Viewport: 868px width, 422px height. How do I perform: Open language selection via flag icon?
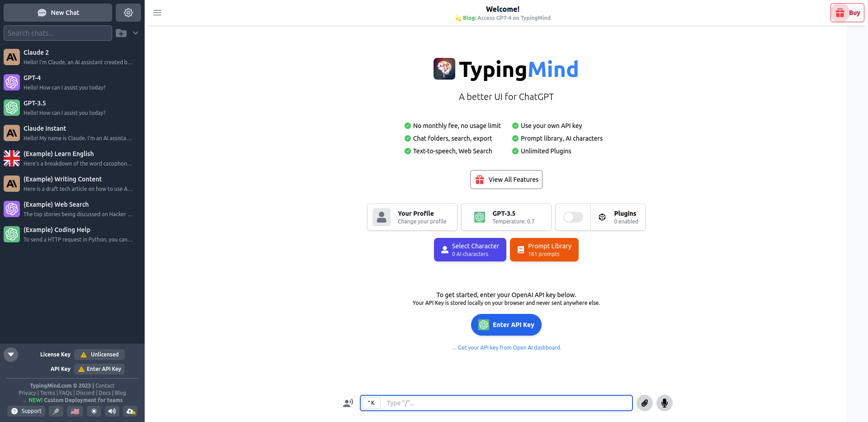(x=75, y=411)
